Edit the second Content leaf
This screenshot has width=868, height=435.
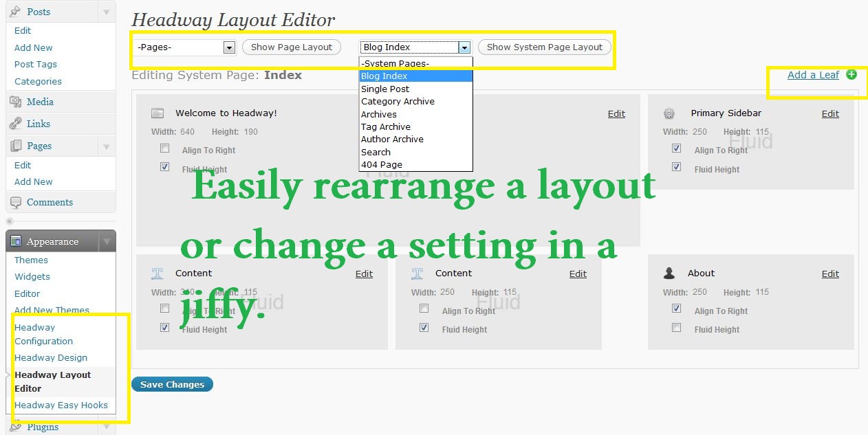[x=578, y=274]
